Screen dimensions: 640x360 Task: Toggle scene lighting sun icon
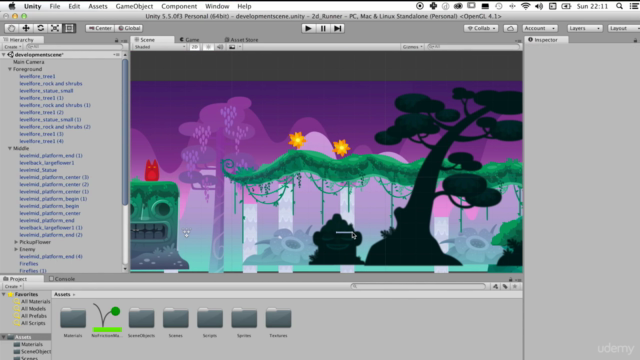coord(208,47)
